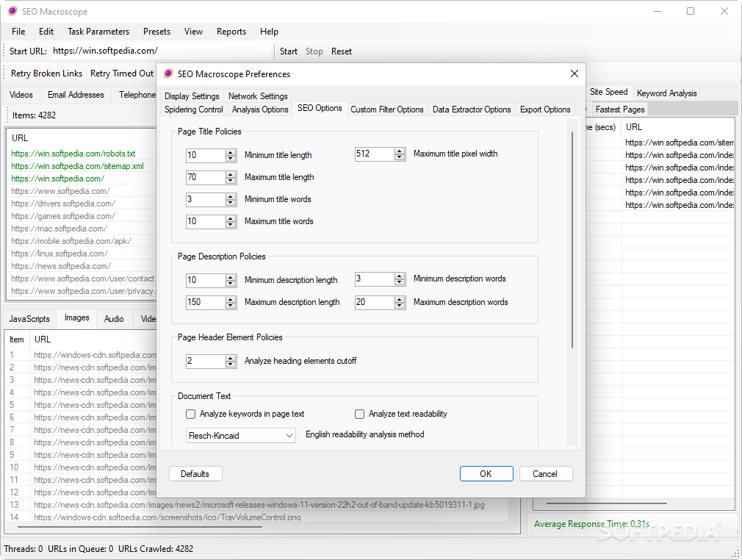Open the Export Options tab
The width and height of the screenshot is (742, 560).
545,110
